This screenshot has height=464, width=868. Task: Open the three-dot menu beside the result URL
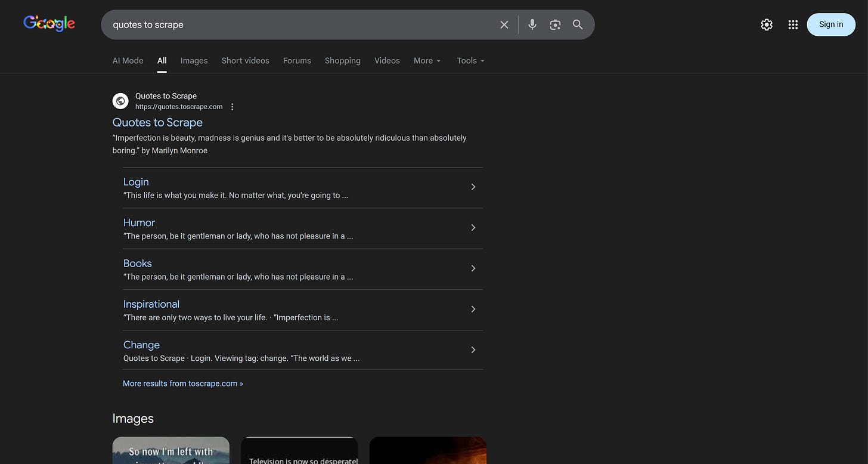pyautogui.click(x=232, y=106)
